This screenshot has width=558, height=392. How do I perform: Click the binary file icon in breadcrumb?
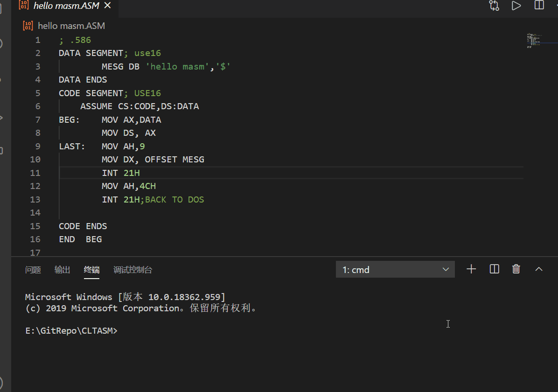(x=28, y=26)
